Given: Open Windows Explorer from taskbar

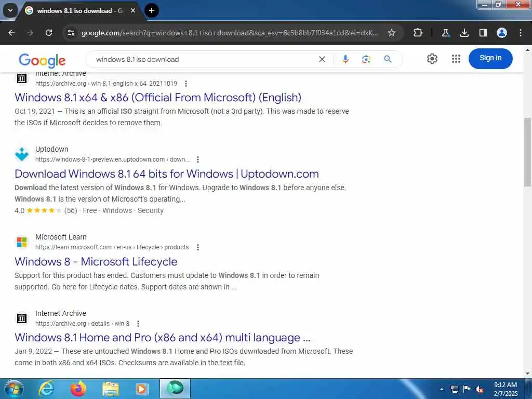Looking at the screenshot, I should tap(110, 389).
